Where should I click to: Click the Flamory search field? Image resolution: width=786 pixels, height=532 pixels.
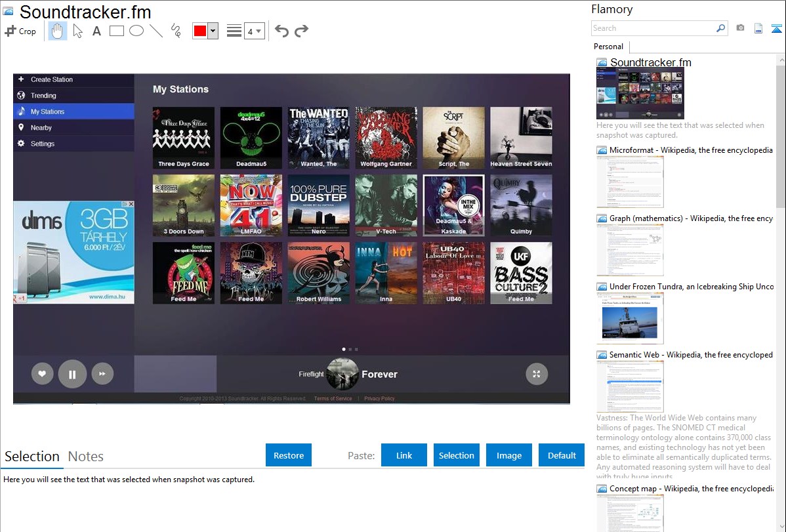653,28
